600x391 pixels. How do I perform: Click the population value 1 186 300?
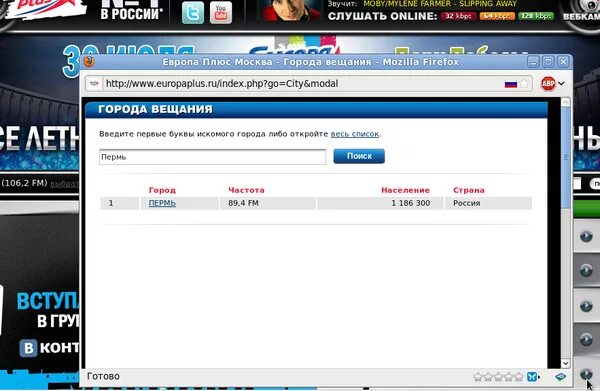[x=411, y=203]
